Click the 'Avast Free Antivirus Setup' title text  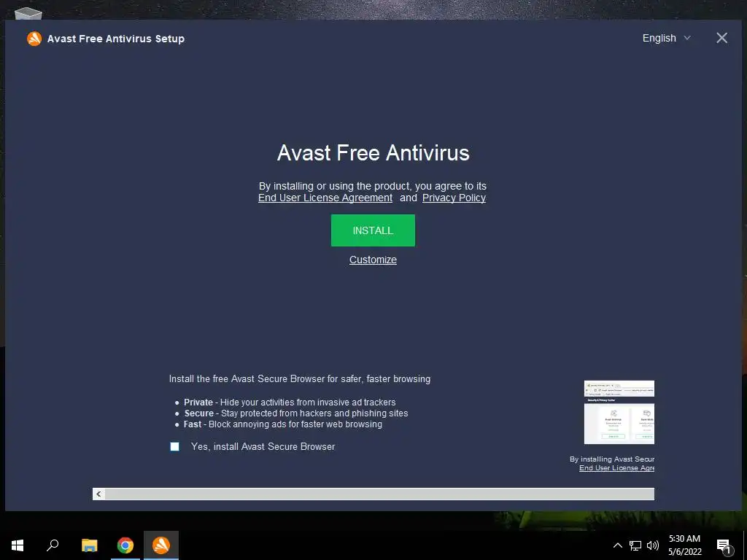coord(116,39)
